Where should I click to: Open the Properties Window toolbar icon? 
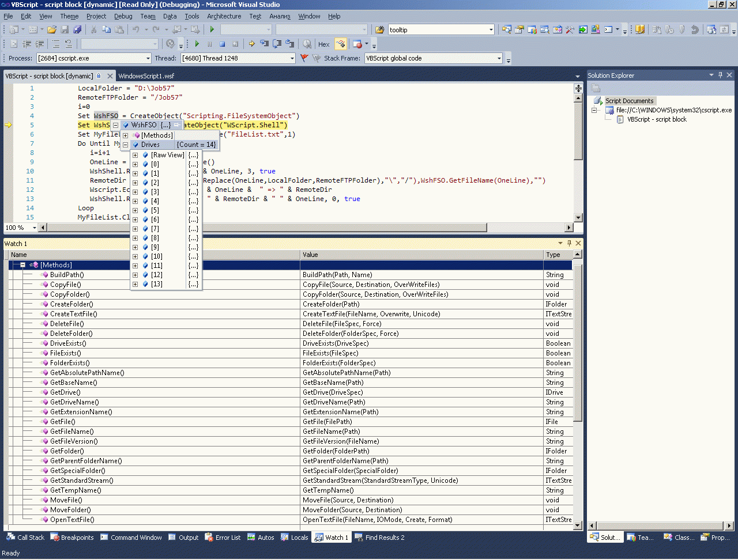tap(519, 29)
